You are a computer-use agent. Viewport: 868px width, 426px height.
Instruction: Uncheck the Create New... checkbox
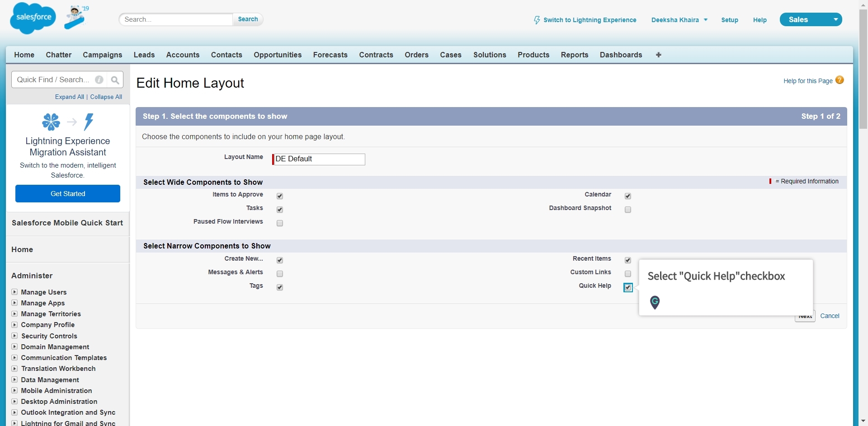280,260
